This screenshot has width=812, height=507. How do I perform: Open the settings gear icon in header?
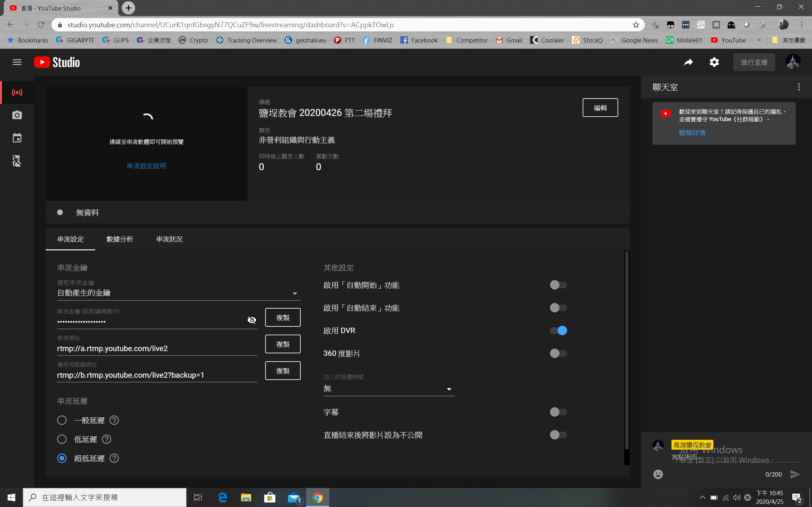pyautogui.click(x=714, y=62)
